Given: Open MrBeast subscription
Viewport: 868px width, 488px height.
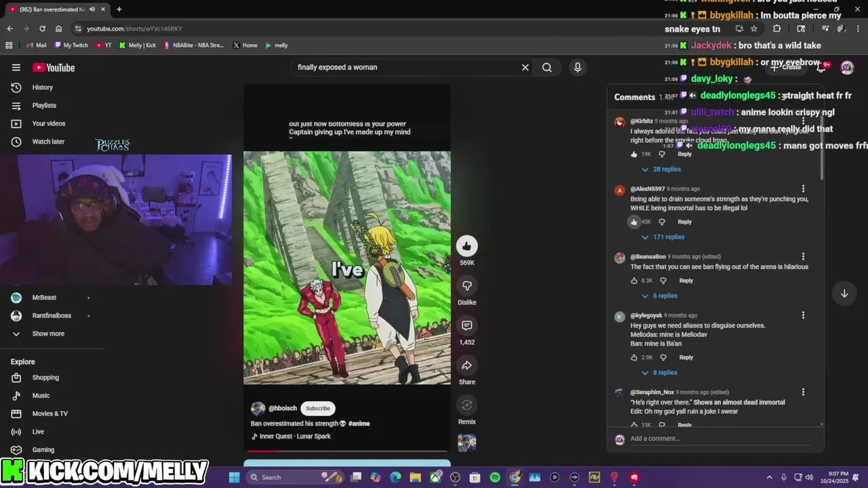Looking at the screenshot, I should [44, 298].
